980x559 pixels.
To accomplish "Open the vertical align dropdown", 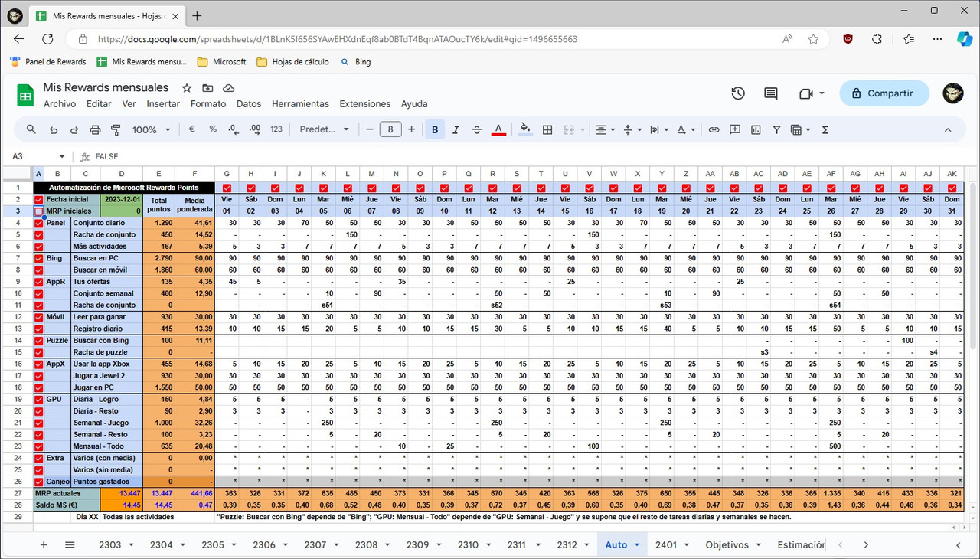I will (x=632, y=129).
